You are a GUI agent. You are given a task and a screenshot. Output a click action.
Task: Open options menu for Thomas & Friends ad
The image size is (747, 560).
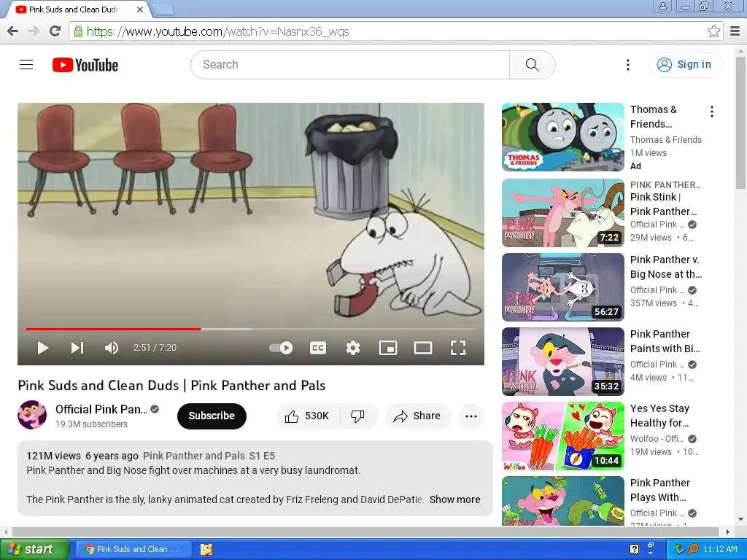pyautogui.click(x=712, y=112)
